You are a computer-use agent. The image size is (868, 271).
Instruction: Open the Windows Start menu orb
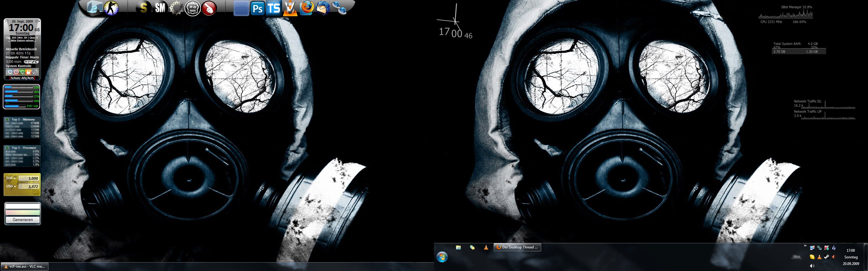click(442, 257)
